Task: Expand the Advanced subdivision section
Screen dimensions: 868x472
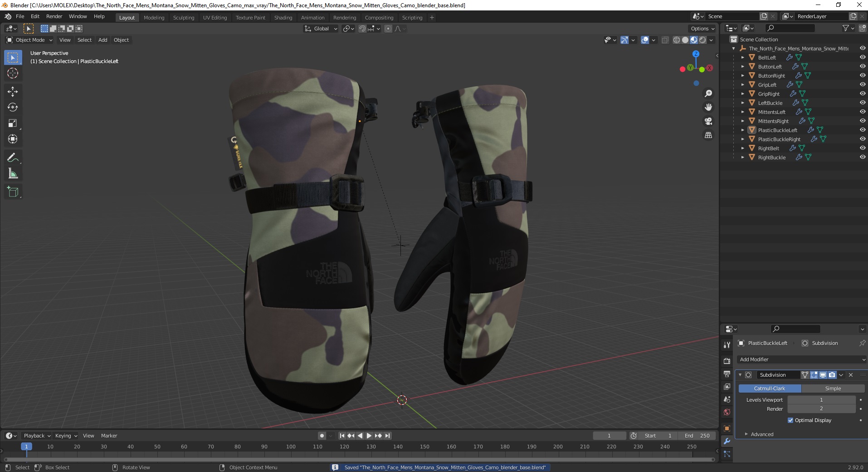Action: point(761,434)
